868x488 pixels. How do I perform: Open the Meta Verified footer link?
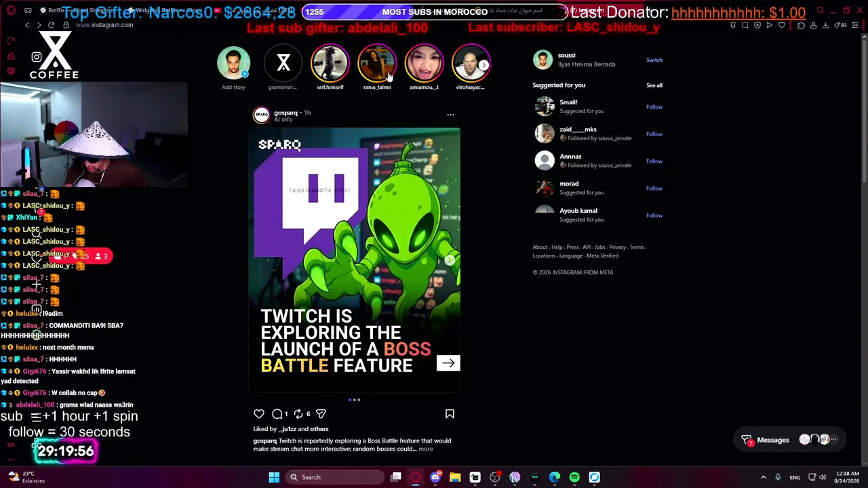coord(602,256)
